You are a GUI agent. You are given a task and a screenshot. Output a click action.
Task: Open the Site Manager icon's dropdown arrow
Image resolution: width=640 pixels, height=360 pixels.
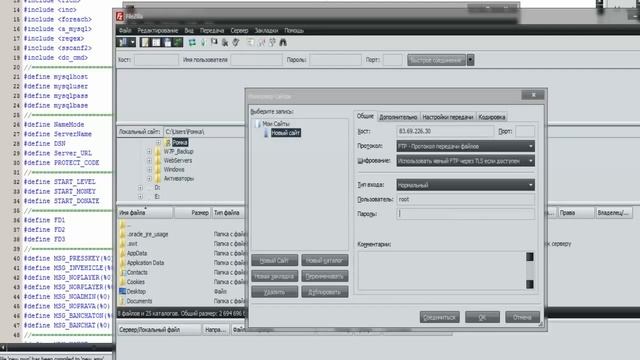[x=133, y=42]
